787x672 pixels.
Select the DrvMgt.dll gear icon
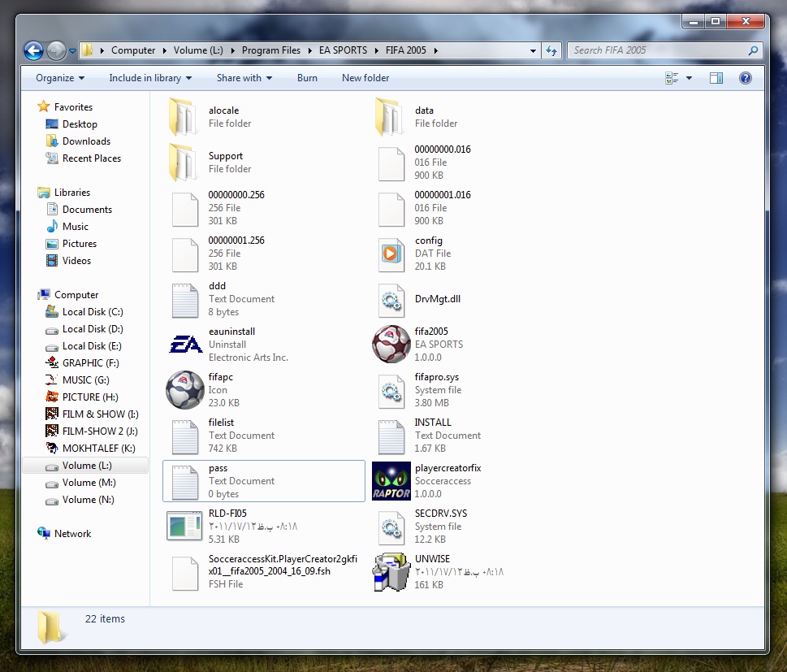[x=391, y=299]
